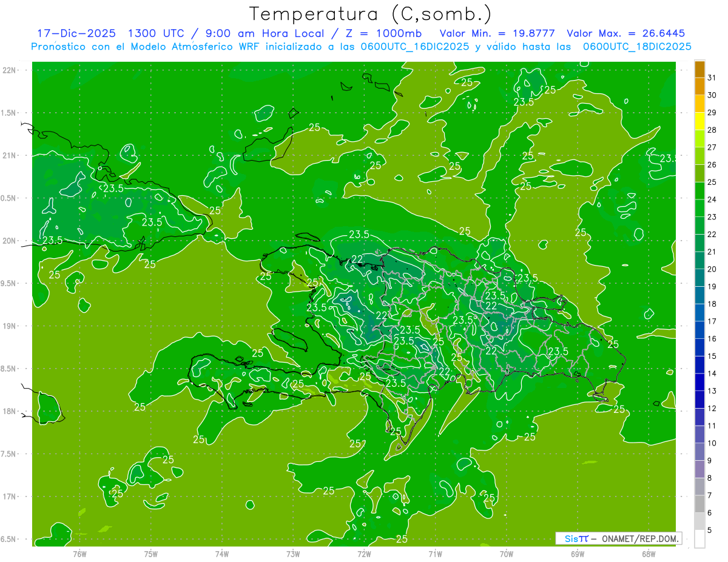
Task: Click the '1300 UTC' time label
Action: point(157,33)
